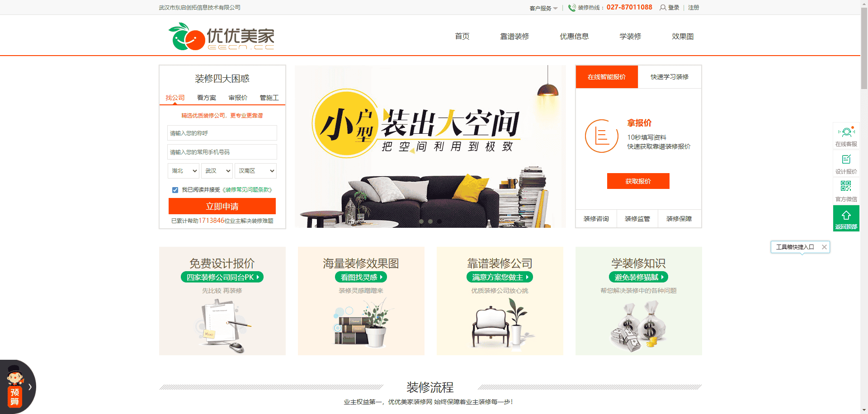
Task: Click the 获取报价 button
Action: (x=638, y=181)
